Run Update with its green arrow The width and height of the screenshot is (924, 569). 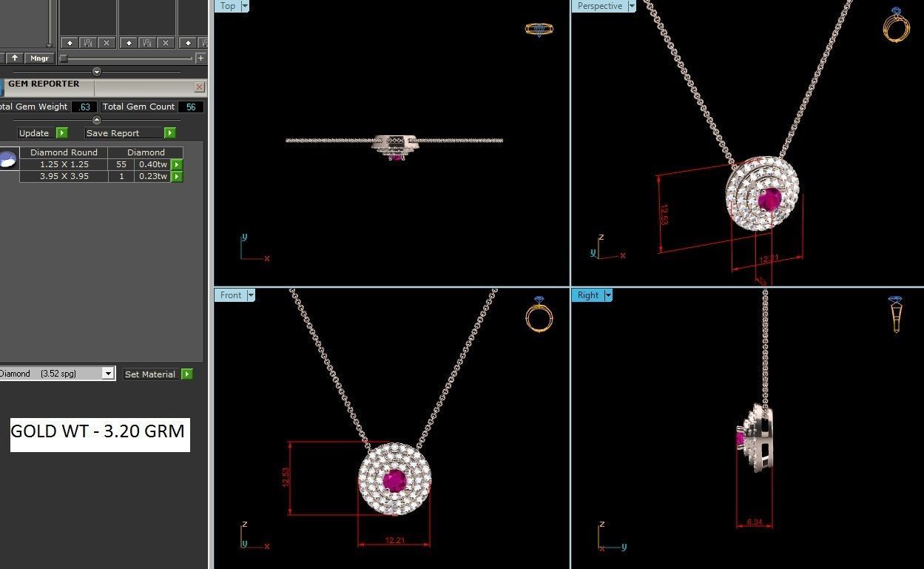(62, 133)
